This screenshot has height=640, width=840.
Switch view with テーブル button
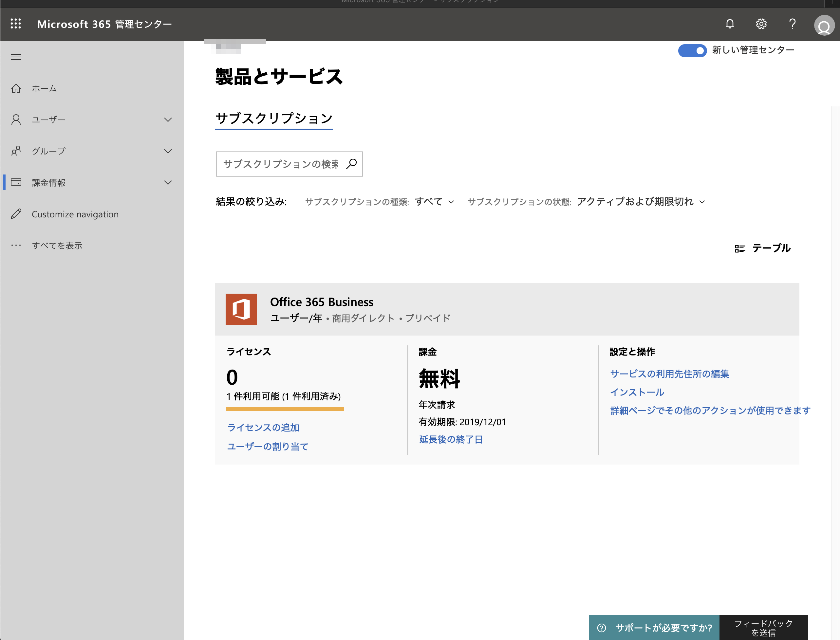[x=763, y=248]
